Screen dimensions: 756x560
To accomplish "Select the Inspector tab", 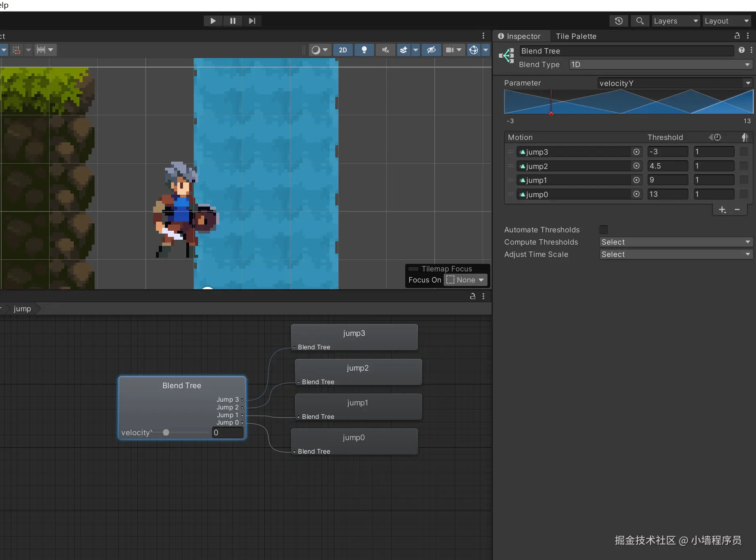I will pos(519,36).
